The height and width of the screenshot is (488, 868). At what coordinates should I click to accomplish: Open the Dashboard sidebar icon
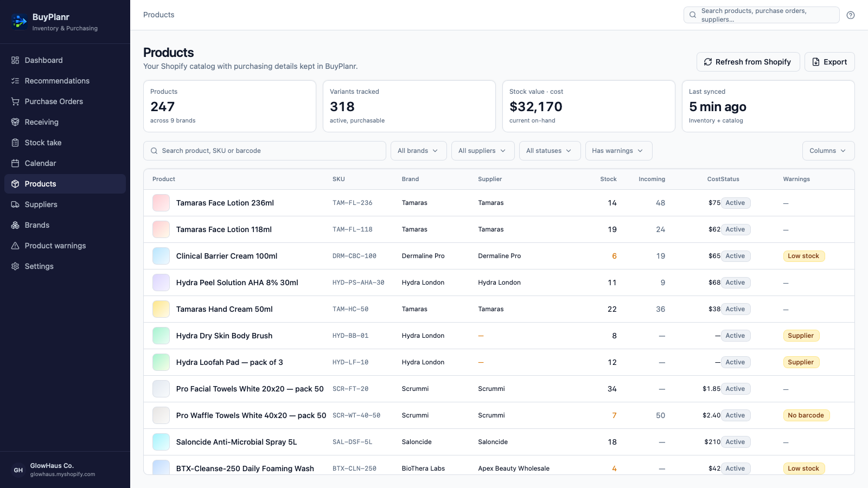pyautogui.click(x=15, y=60)
